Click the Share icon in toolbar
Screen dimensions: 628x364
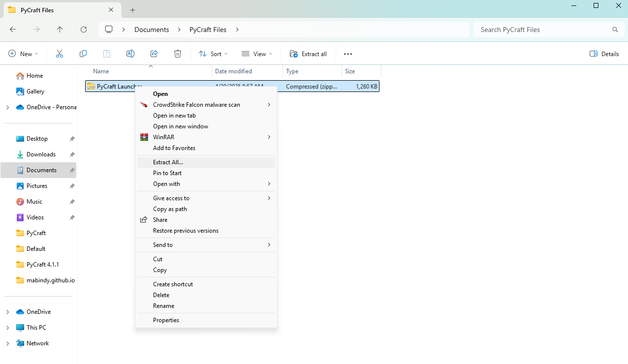154,54
